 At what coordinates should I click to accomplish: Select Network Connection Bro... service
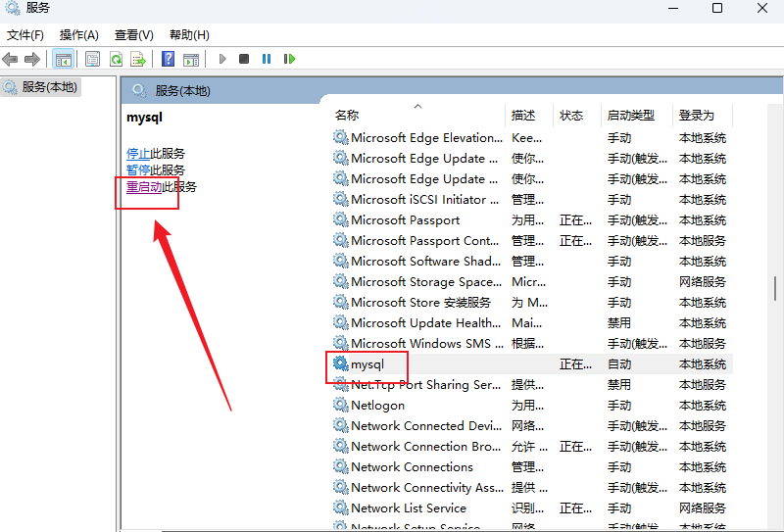[532, 446]
